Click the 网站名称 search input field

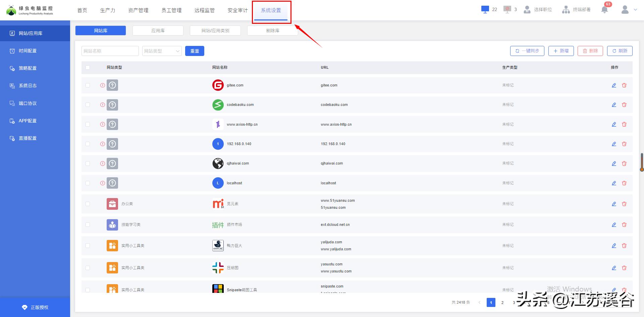(110, 51)
